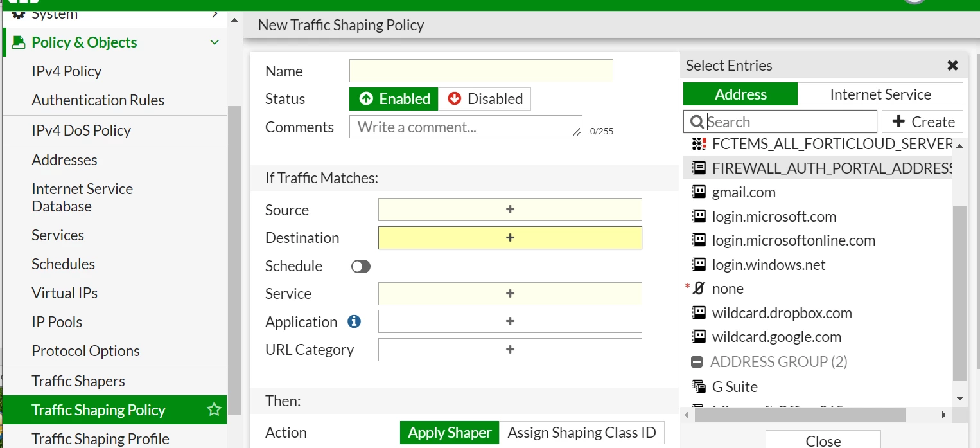Focus the Name input field

tap(481, 71)
